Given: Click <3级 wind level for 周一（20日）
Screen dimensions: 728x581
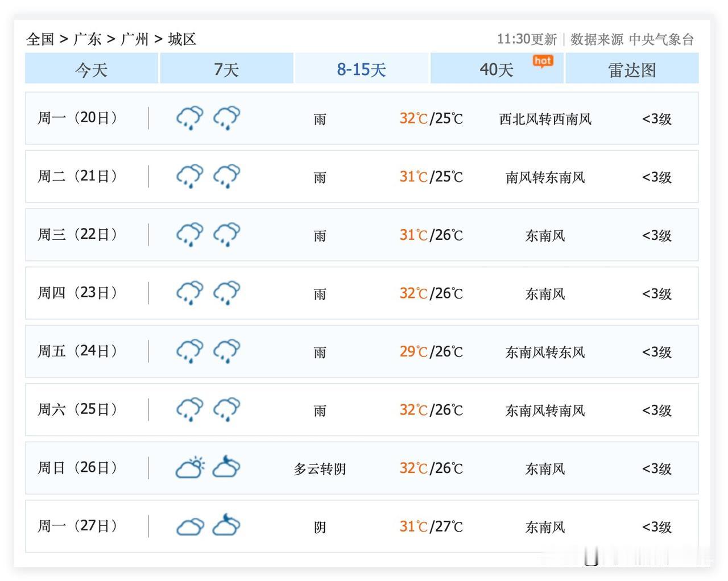Looking at the screenshot, I should [657, 119].
